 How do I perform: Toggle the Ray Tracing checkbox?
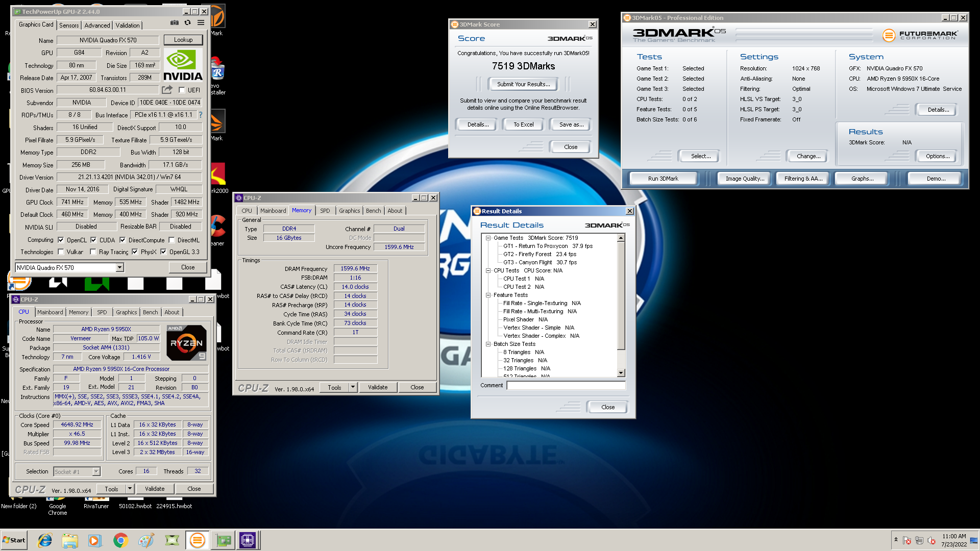point(93,252)
